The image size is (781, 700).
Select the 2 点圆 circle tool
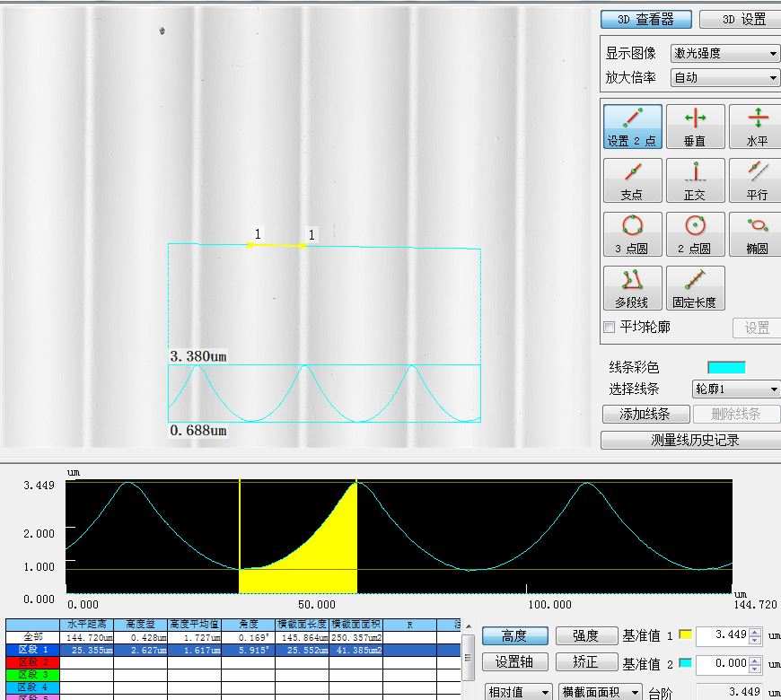(x=694, y=235)
